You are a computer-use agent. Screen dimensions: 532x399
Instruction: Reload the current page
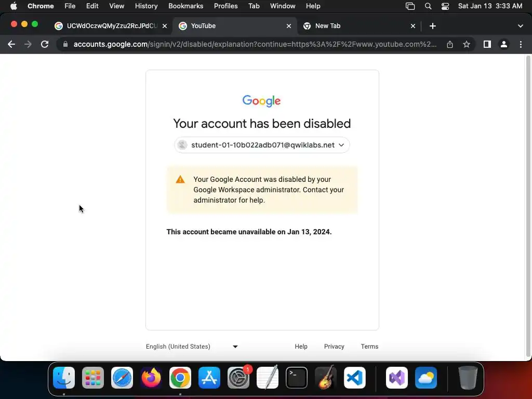45,44
